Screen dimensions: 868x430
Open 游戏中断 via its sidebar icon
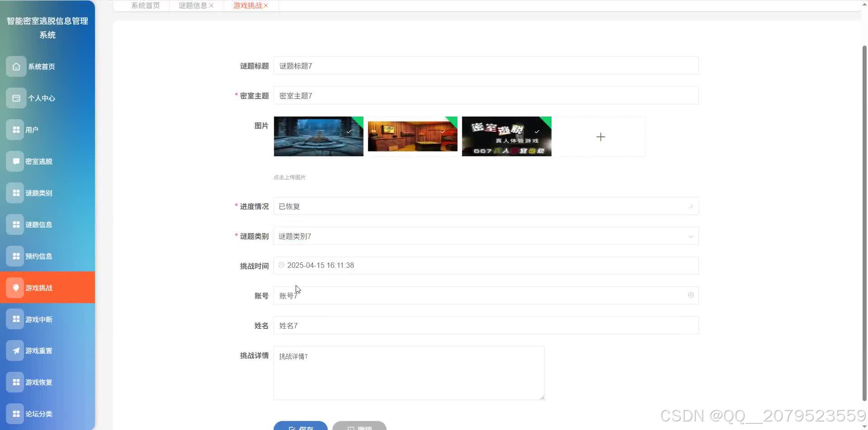(x=16, y=319)
